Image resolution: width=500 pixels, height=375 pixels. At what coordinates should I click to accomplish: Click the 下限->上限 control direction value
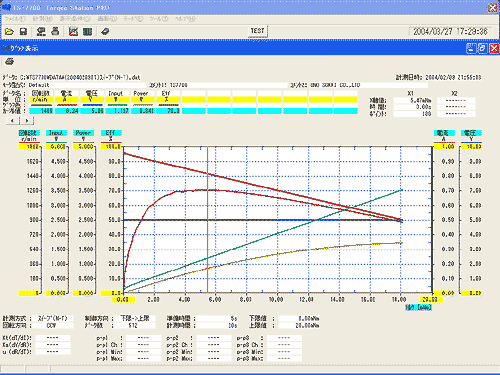point(135,318)
